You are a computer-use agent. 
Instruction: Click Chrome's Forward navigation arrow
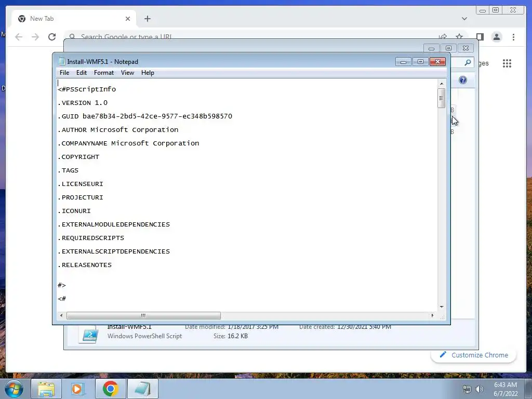35,37
